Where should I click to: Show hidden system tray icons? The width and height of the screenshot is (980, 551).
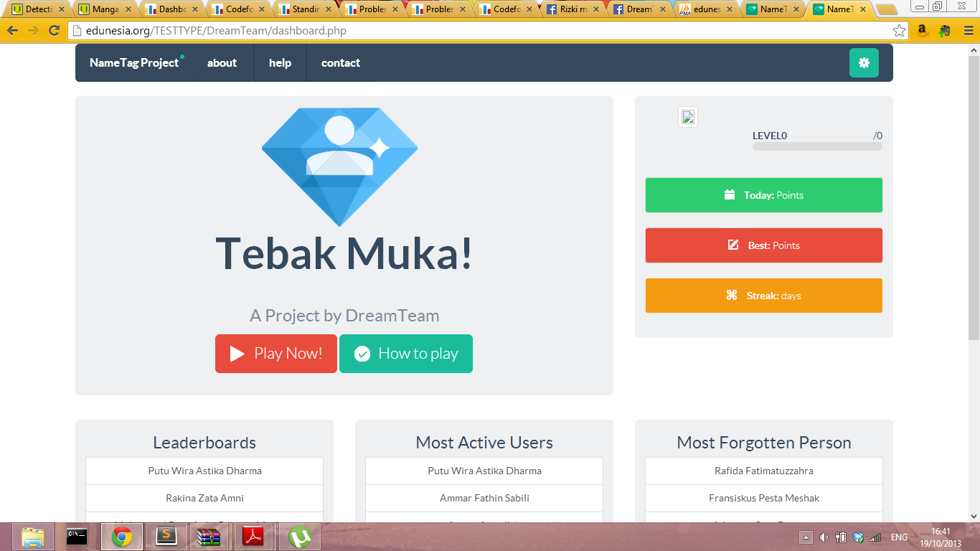coord(806,537)
